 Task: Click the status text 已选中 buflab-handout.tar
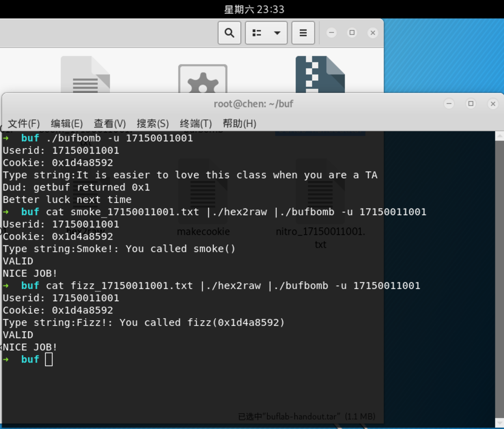(307, 416)
